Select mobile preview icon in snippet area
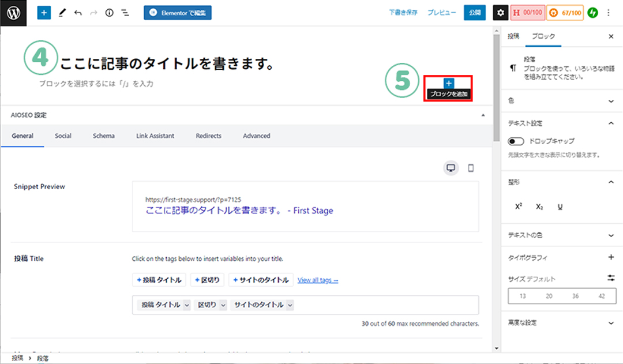This screenshot has height=364, width=623. pyautogui.click(x=471, y=168)
